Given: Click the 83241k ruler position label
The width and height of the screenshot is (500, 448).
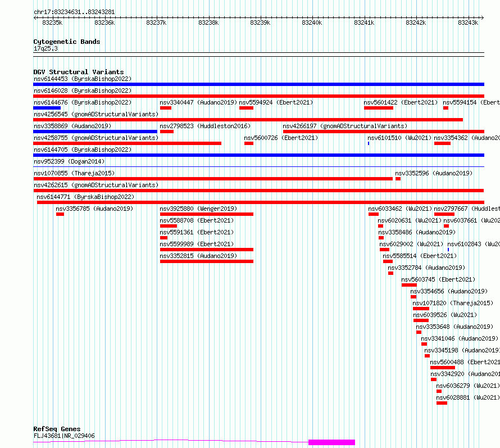Looking at the screenshot, I should click(364, 22).
